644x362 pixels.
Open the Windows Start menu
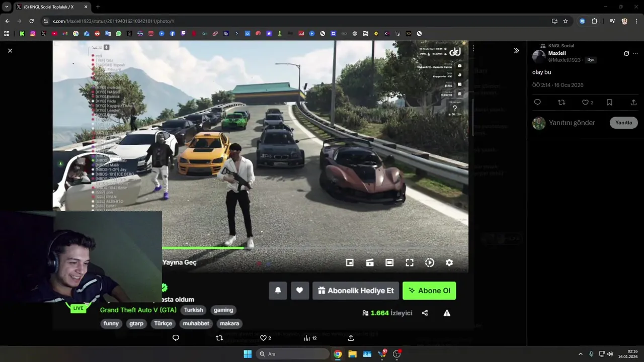pos(248,354)
